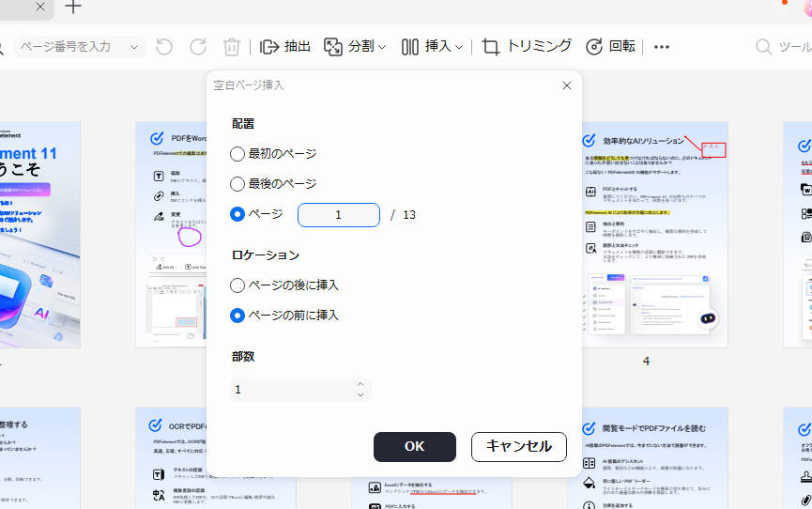The image size is (812, 509).
Task: Click the page number field showing 1
Action: 338,215
